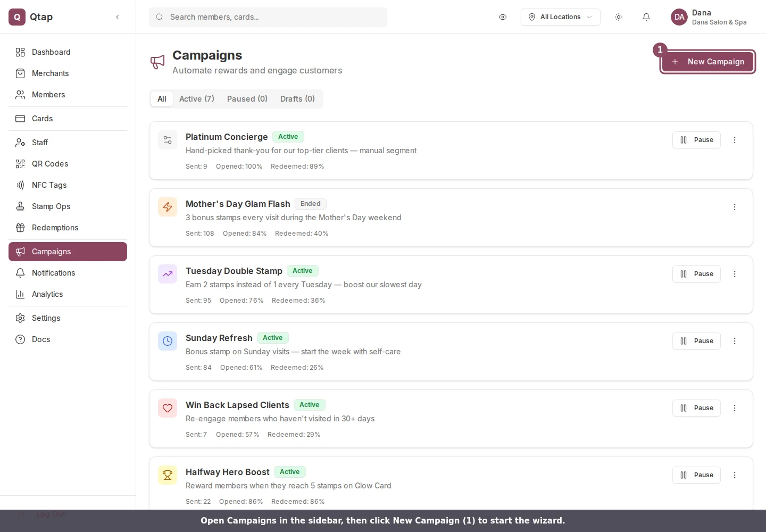766x532 pixels.
Task: Click the New Campaign button
Action: [x=707, y=62]
